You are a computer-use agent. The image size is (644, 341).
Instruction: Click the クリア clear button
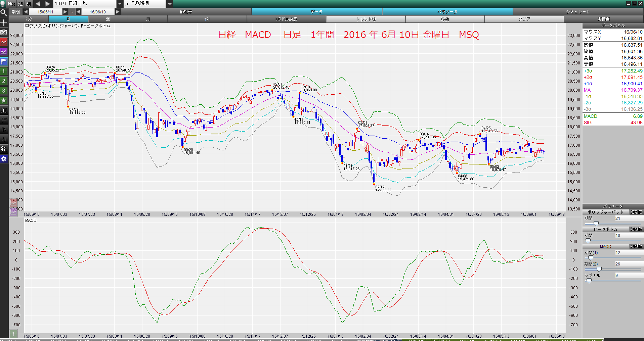[524, 19]
